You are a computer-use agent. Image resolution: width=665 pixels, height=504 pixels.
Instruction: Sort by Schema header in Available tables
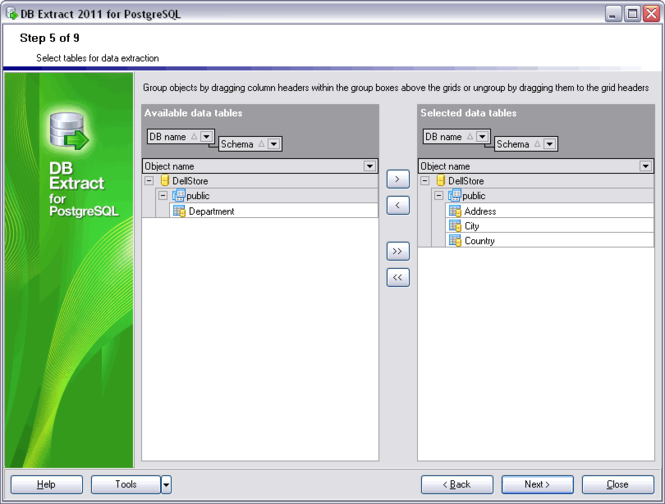tap(250, 144)
